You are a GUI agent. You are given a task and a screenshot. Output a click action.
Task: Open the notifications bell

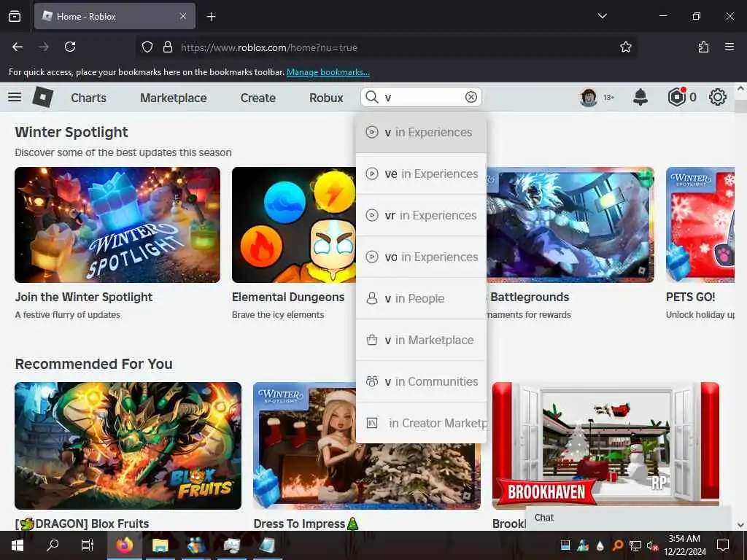[x=640, y=97]
